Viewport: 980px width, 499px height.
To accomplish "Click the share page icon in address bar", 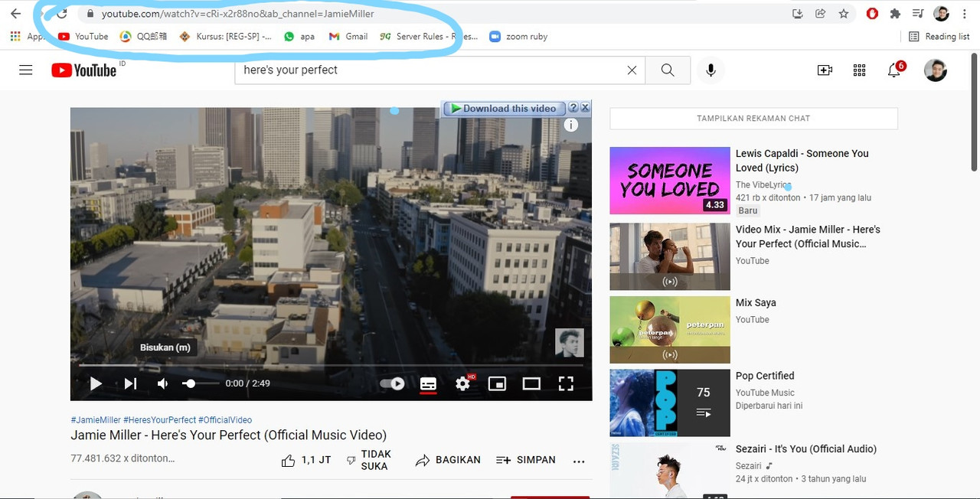I will tap(820, 14).
